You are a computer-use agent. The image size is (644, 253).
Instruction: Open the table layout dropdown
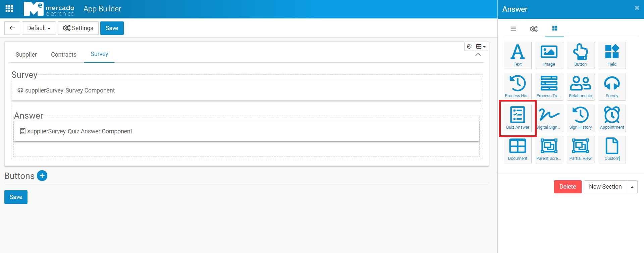click(481, 47)
